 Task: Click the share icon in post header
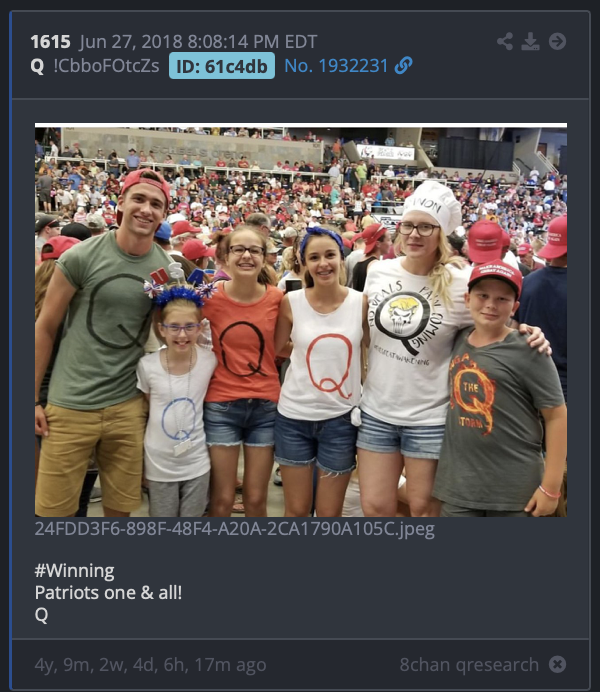click(x=505, y=41)
